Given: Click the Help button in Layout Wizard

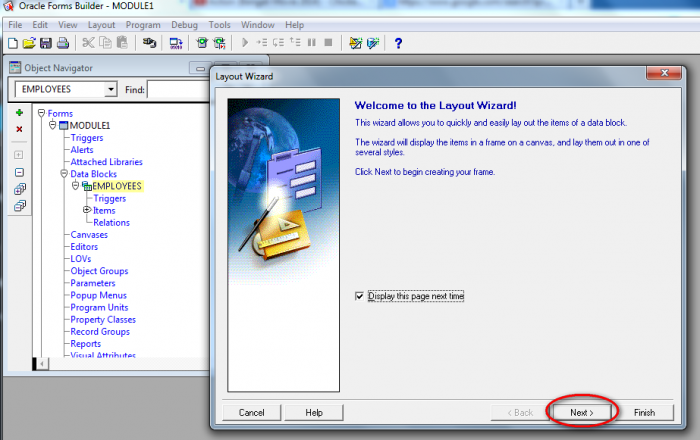Looking at the screenshot, I should [314, 413].
